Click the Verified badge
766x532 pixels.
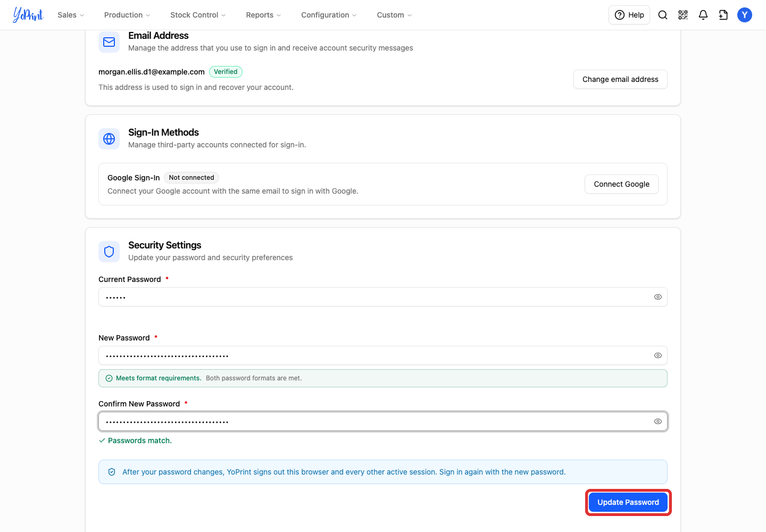[226, 72]
